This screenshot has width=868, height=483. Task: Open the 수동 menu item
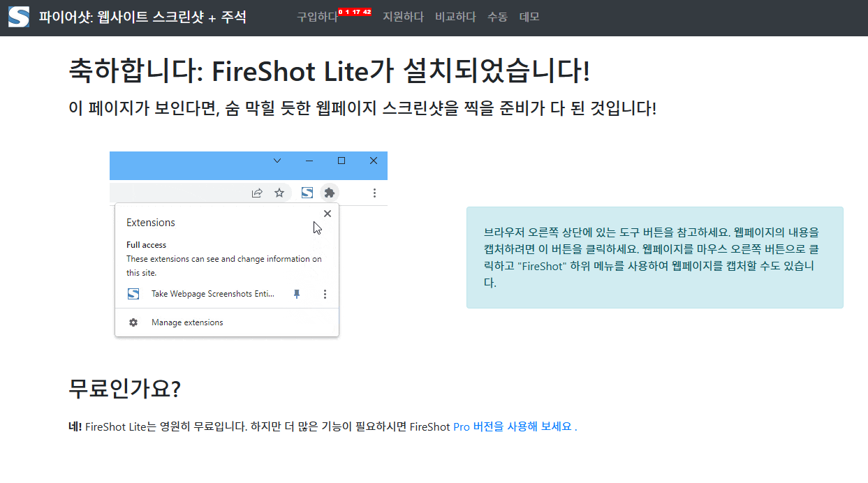pos(498,17)
